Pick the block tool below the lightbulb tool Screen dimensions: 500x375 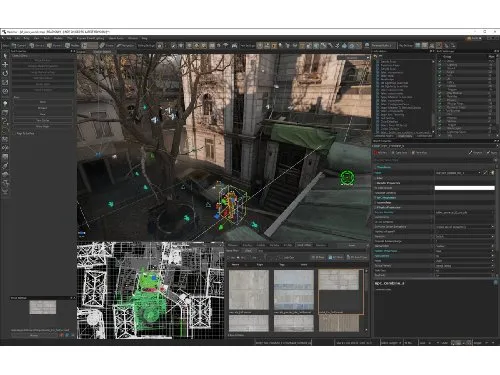tap(5, 113)
